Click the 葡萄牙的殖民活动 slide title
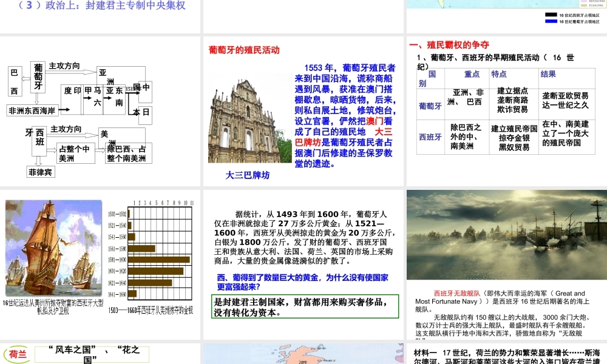Screen dimensions: 607x364 [244, 50]
